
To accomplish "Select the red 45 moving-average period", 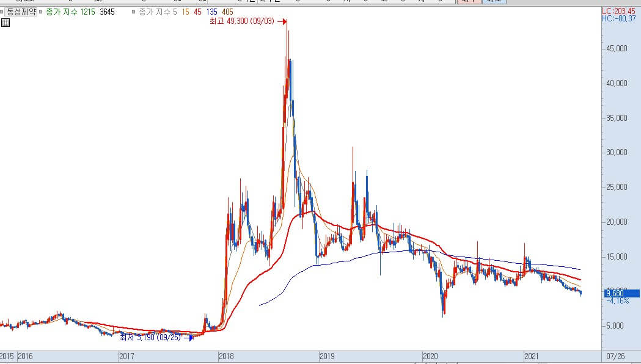I will 198,12.
